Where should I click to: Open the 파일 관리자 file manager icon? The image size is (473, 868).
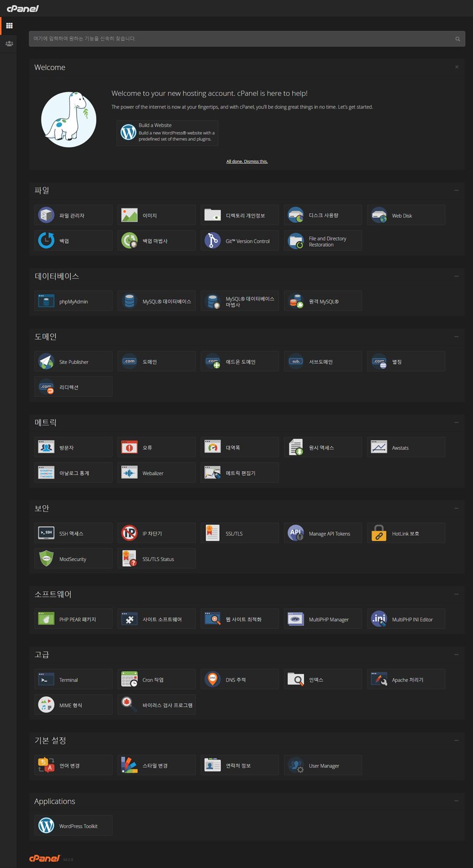pos(46,215)
